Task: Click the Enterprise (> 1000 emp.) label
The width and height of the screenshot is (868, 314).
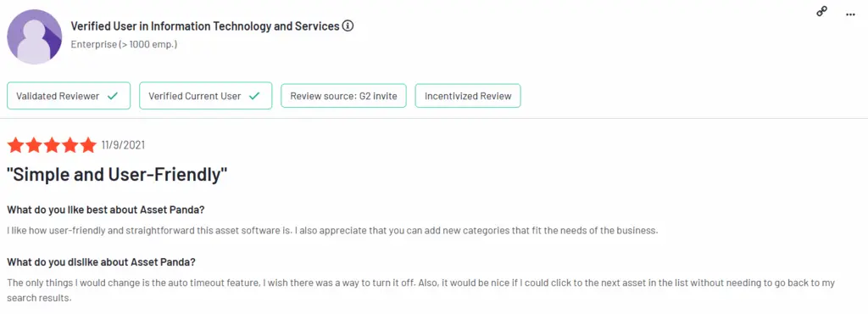Action: [x=124, y=44]
